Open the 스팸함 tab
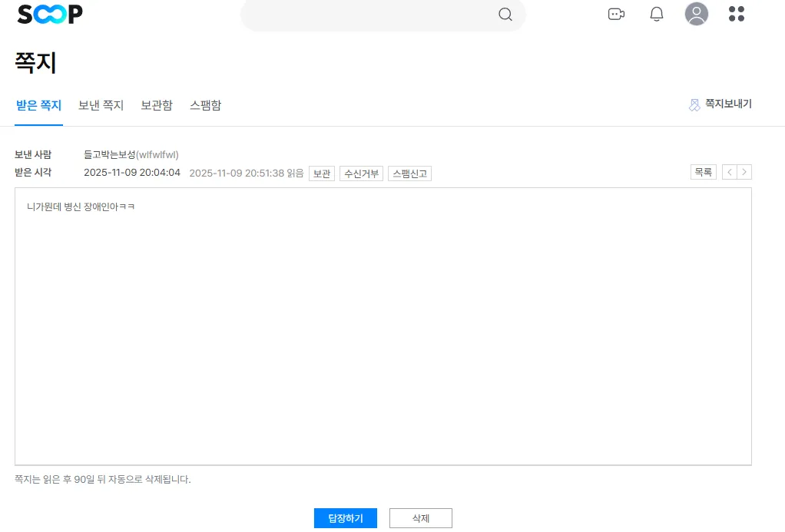Viewport: 785px width, 532px height. 205,105
